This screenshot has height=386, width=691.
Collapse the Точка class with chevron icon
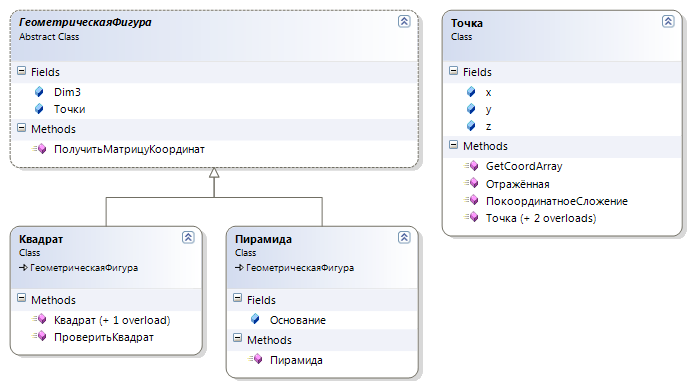point(668,21)
